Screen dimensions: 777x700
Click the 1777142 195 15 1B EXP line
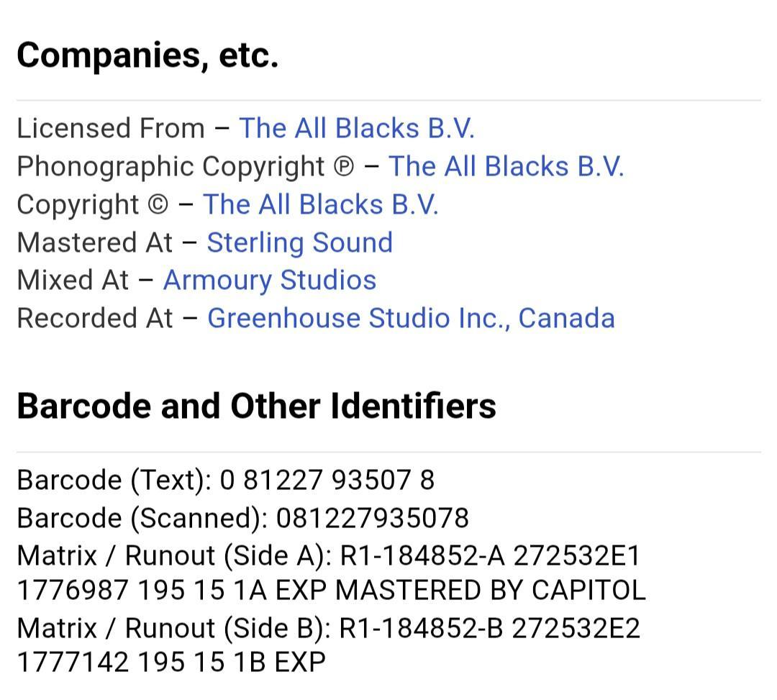click(x=171, y=663)
